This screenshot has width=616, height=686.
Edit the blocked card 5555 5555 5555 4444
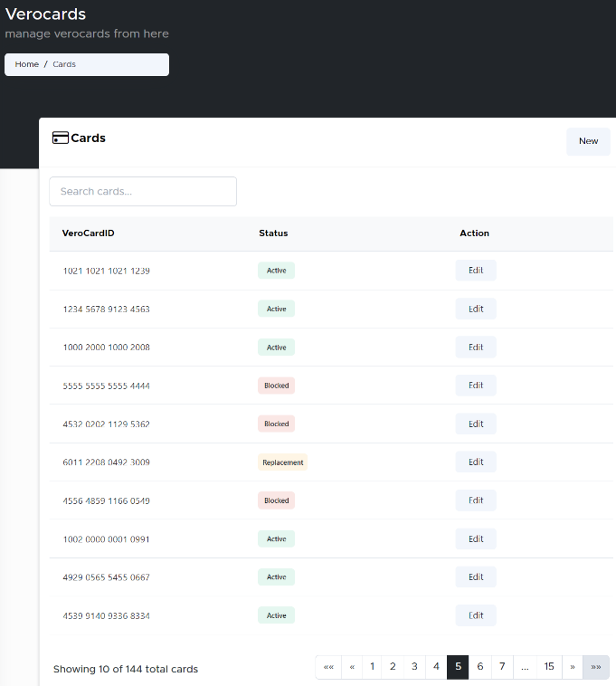point(476,386)
